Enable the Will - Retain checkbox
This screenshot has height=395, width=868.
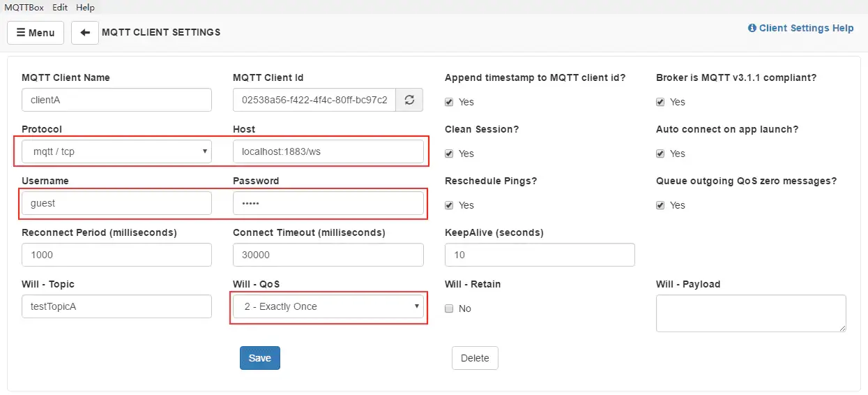[x=449, y=308]
